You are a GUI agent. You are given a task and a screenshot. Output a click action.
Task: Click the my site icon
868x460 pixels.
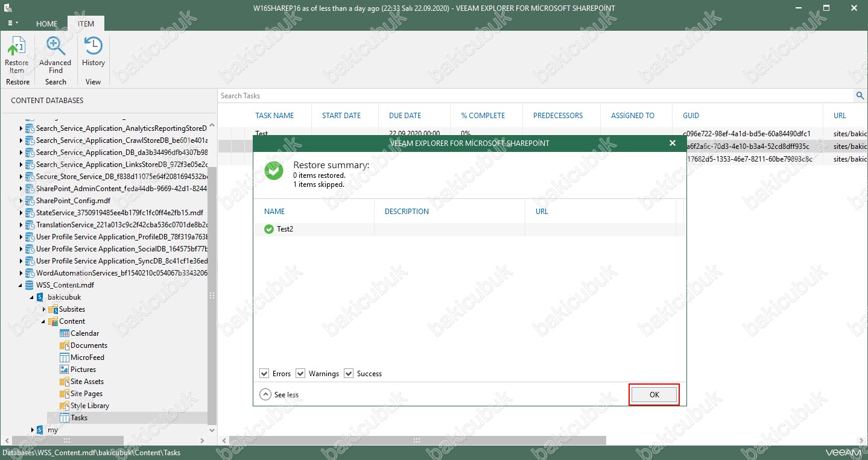[x=40, y=430]
